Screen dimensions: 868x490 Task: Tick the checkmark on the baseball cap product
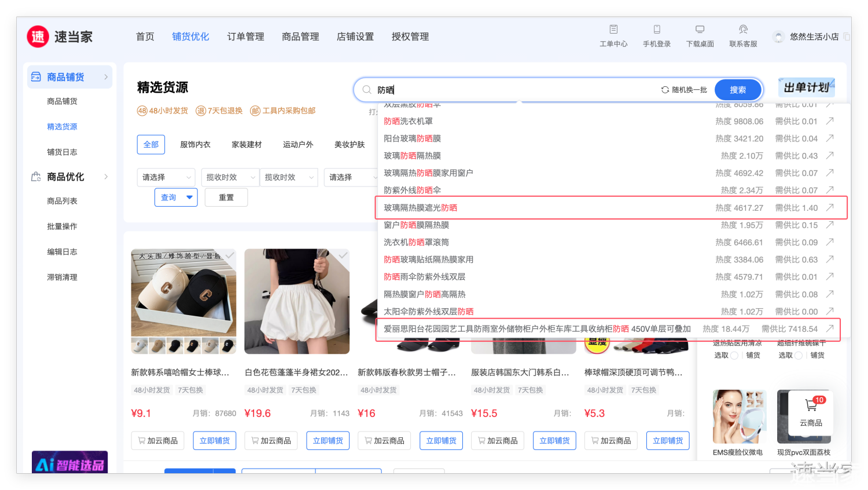click(x=230, y=255)
